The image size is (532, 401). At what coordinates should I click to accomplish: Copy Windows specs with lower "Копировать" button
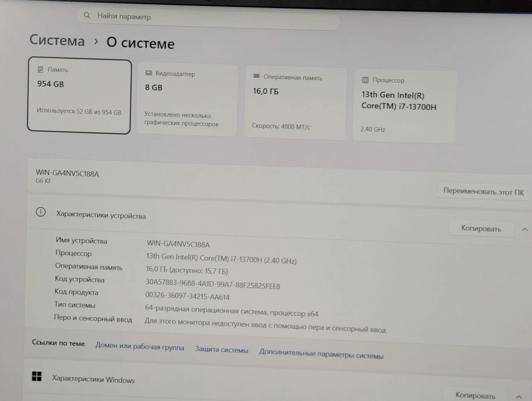475,395
